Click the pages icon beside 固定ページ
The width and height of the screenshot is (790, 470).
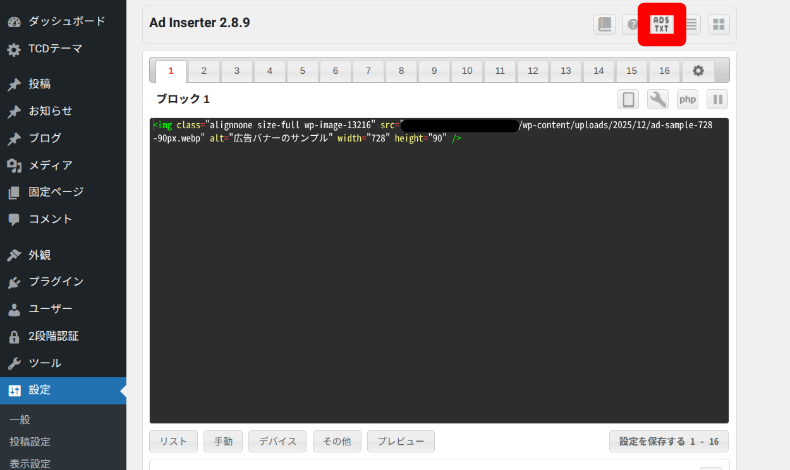pyautogui.click(x=14, y=192)
